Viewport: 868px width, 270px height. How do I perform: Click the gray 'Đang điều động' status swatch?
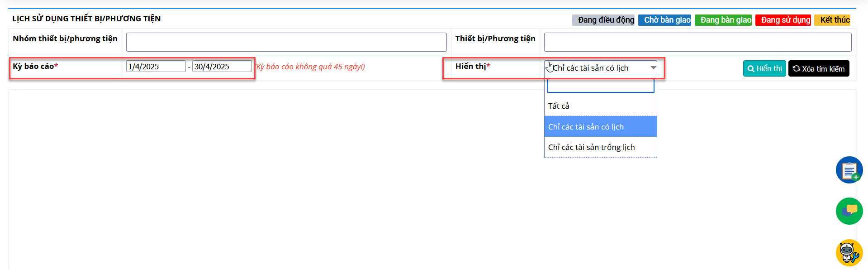coord(603,20)
